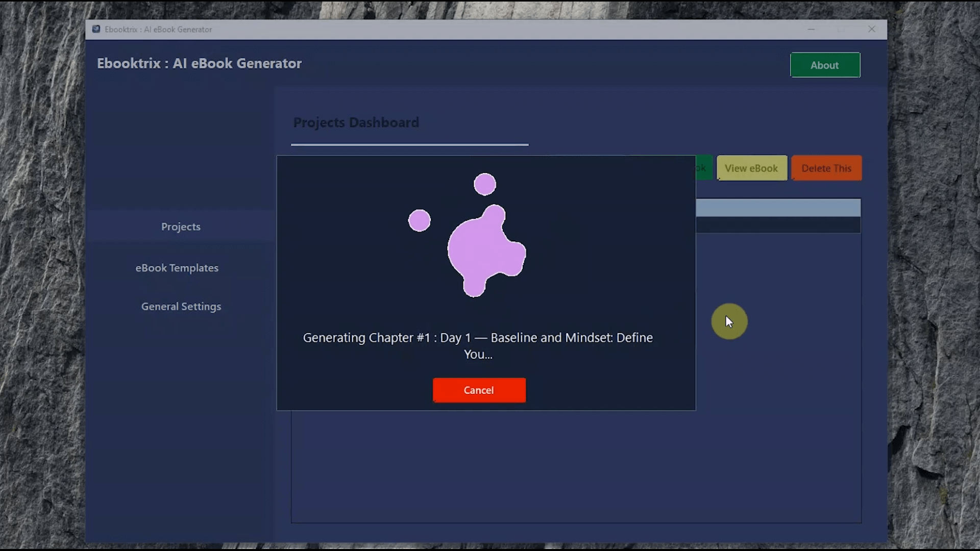Click the small pink dot above the spinner

click(x=484, y=183)
